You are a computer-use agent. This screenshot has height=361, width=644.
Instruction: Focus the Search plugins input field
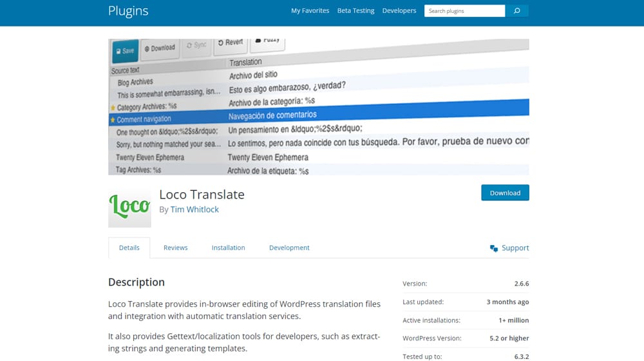pos(464,11)
